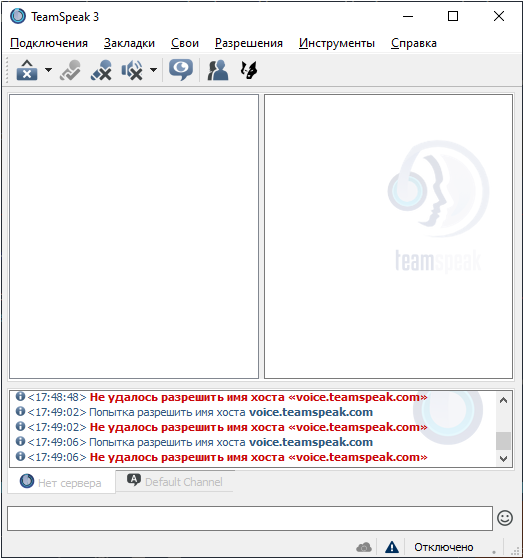Close the TeamSpeak 3 window

[499, 16]
